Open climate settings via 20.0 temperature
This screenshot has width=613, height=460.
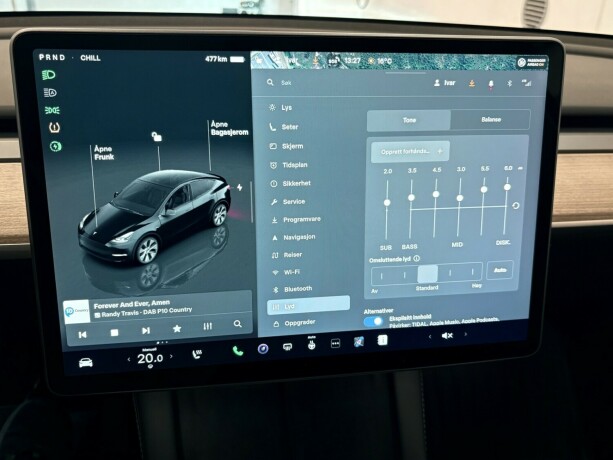[x=150, y=358]
